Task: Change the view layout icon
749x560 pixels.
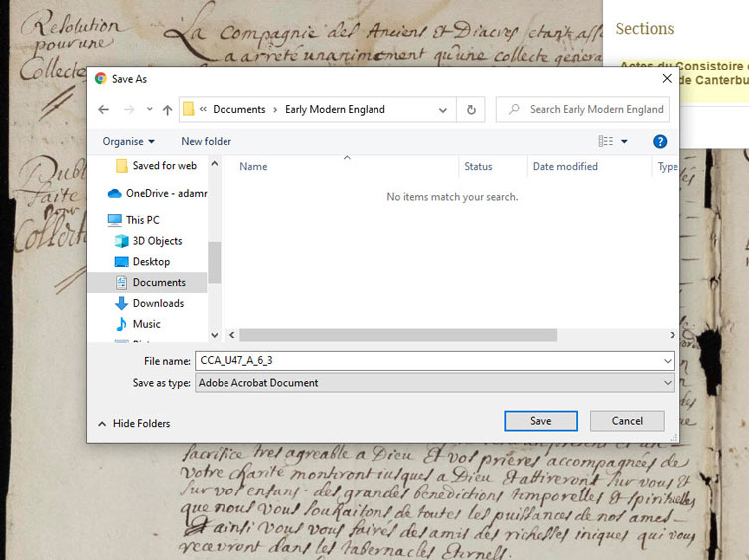Action: (x=606, y=141)
